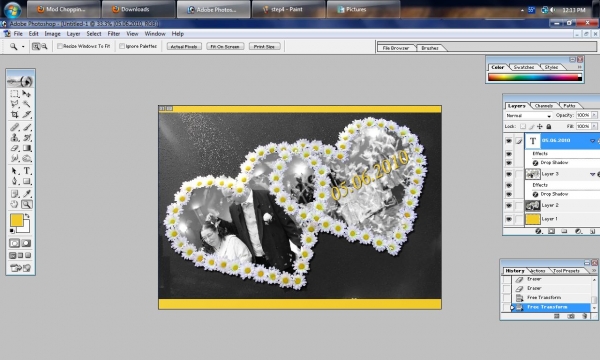Open the Image menu
600x360 pixels.
pyautogui.click(x=52, y=34)
